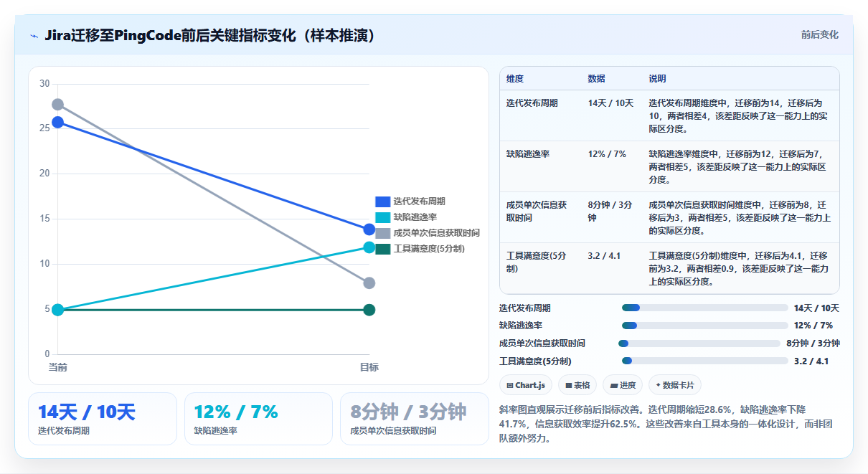Click the 8分钟 / 3分钟 data card

(x=415, y=419)
